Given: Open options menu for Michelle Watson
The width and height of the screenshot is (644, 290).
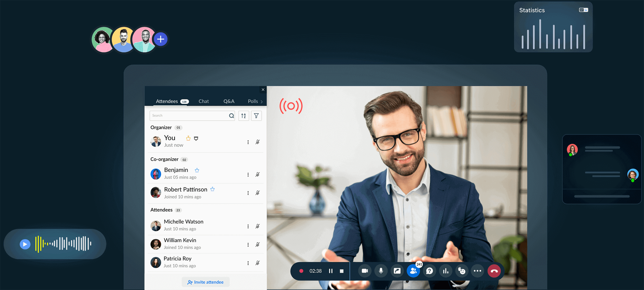Looking at the screenshot, I should coord(248,226).
